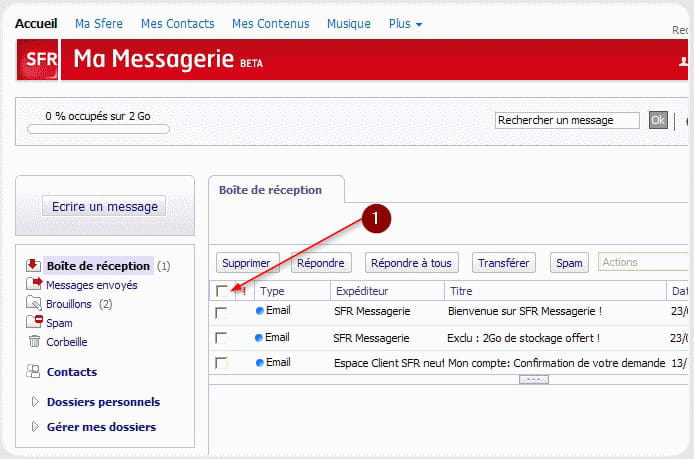Open the Actions combo box

tap(643, 262)
